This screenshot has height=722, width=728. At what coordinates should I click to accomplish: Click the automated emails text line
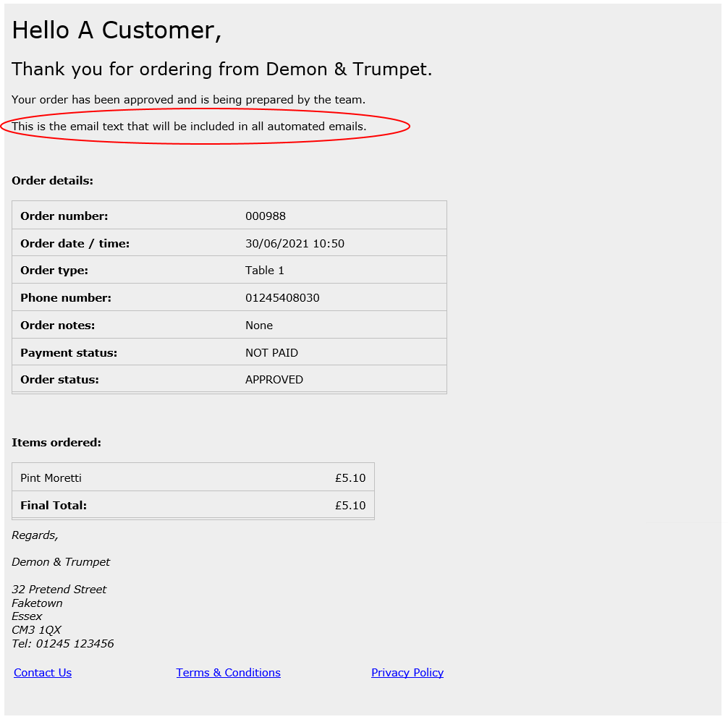189,126
